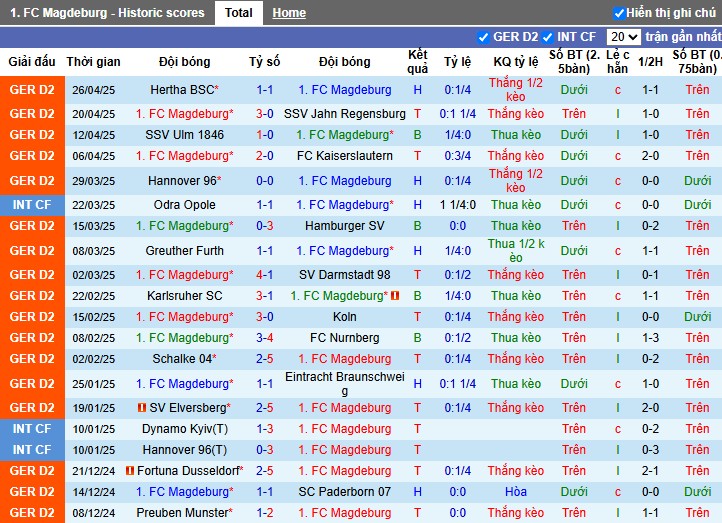
Task: Click the Thời gian column header
Action: 93,62
